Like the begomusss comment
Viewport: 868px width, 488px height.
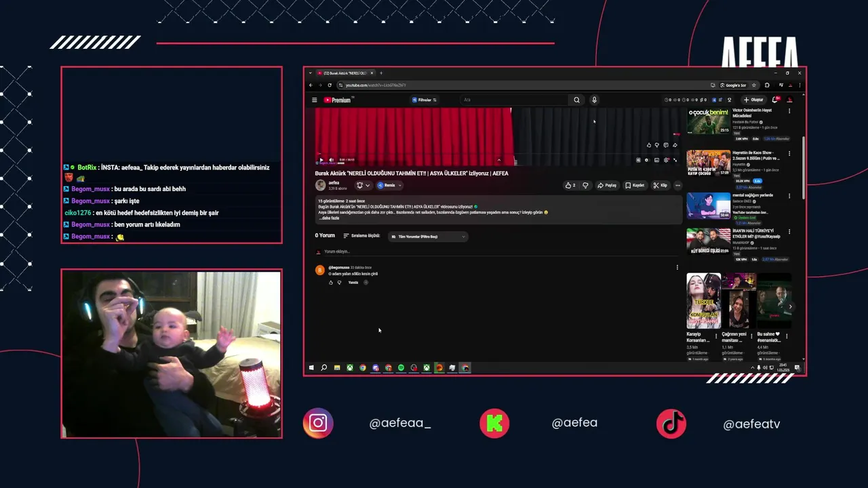point(331,283)
